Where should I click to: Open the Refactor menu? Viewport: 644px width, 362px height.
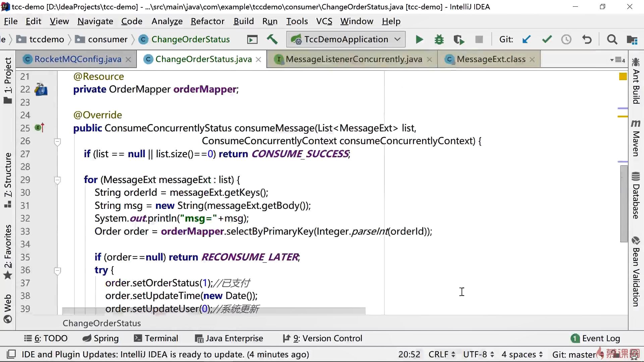coord(207,21)
